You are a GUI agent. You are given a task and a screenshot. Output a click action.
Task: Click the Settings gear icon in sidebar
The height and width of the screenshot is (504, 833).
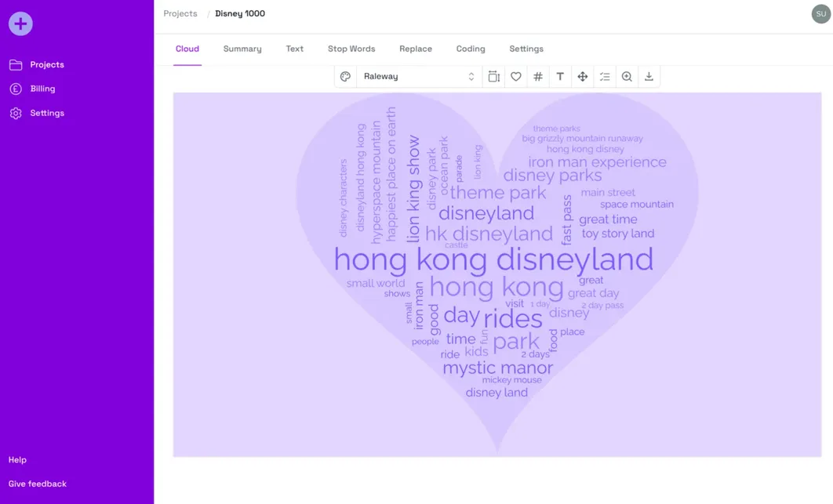click(x=16, y=113)
